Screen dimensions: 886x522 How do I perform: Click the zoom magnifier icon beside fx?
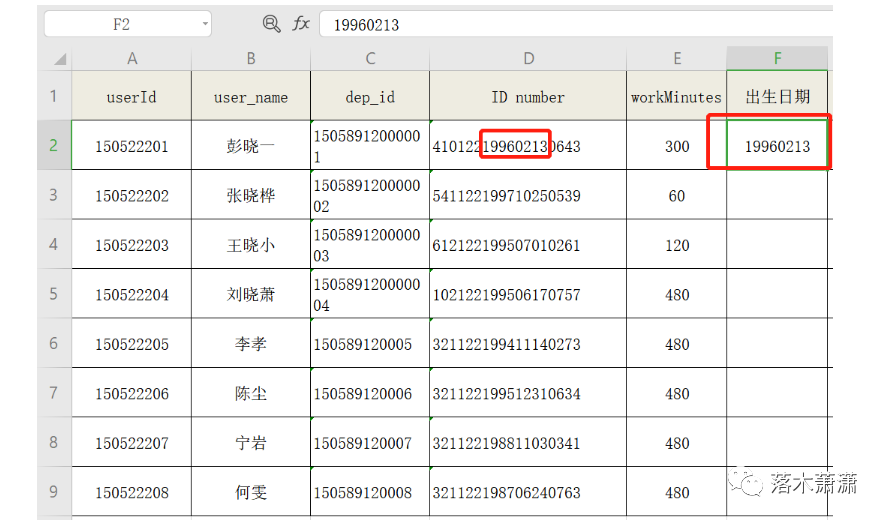click(x=271, y=24)
